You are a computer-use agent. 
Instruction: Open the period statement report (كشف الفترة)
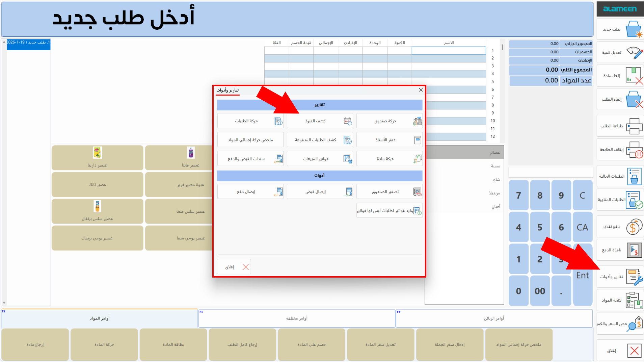tap(320, 121)
